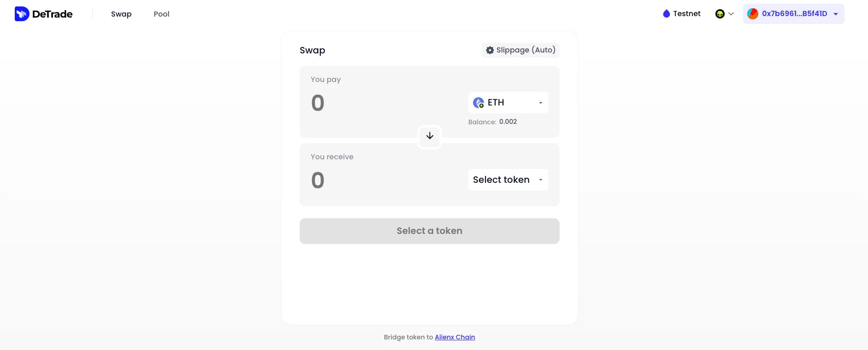Click the swap direction arrow icon
The width and height of the screenshot is (868, 350).
coord(430,136)
